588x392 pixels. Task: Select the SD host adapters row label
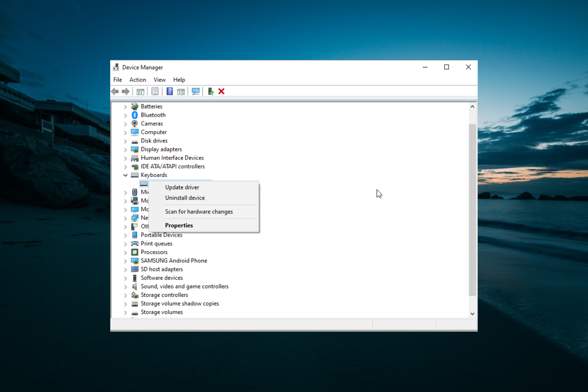coord(162,269)
